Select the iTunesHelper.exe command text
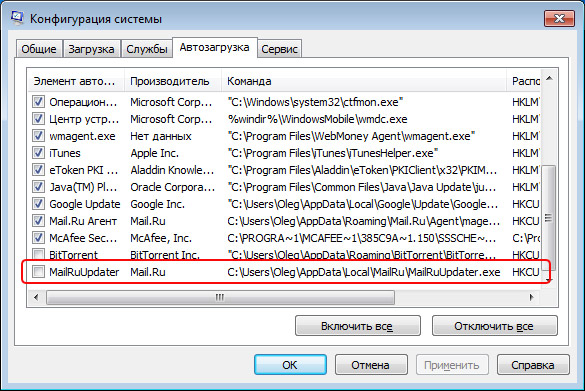The height and width of the screenshot is (391, 585). click(332, 153)
